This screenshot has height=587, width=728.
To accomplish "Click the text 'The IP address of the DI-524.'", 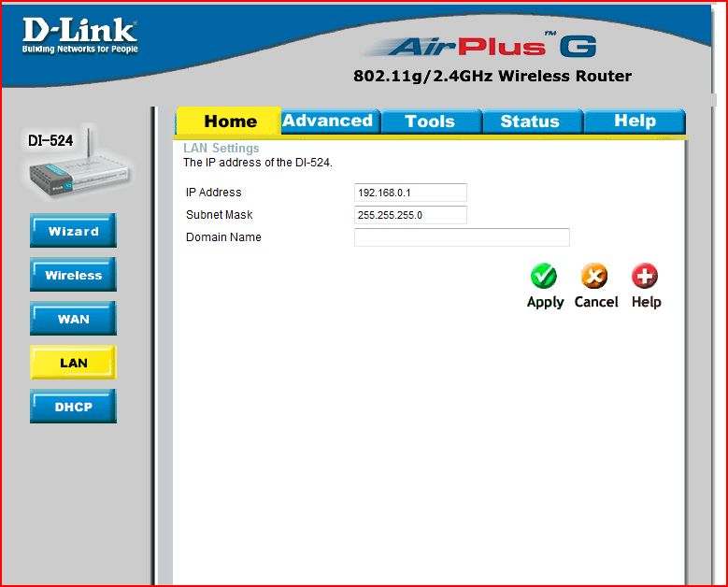I will (x=258, y=163).
